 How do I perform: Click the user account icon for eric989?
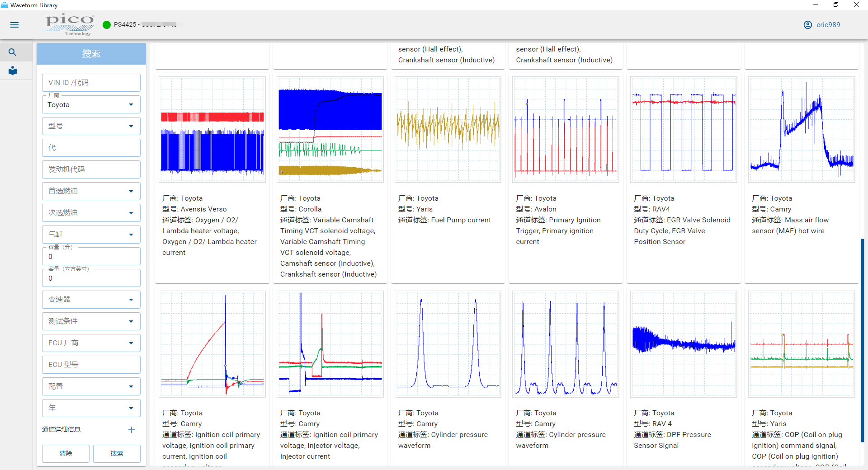(x=807, y=25)
